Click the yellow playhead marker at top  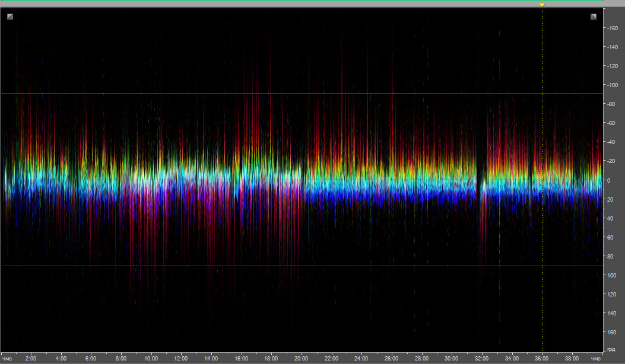coord(542,5)
